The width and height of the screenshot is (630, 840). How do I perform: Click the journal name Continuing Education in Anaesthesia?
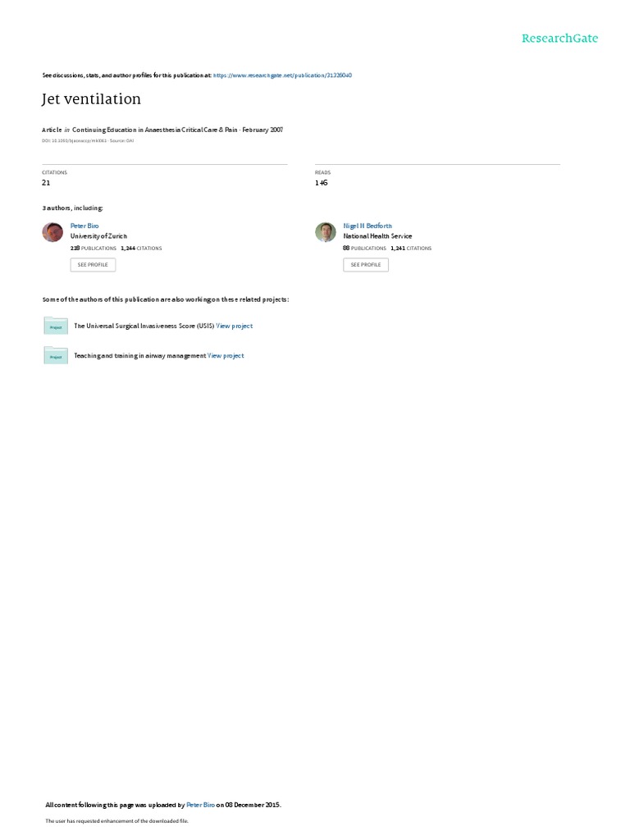155,130
